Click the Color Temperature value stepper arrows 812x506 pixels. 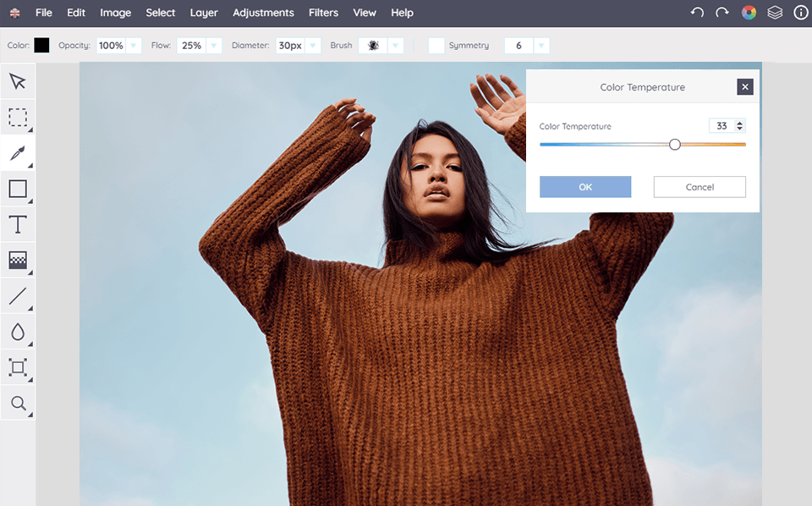coord(739,125)
